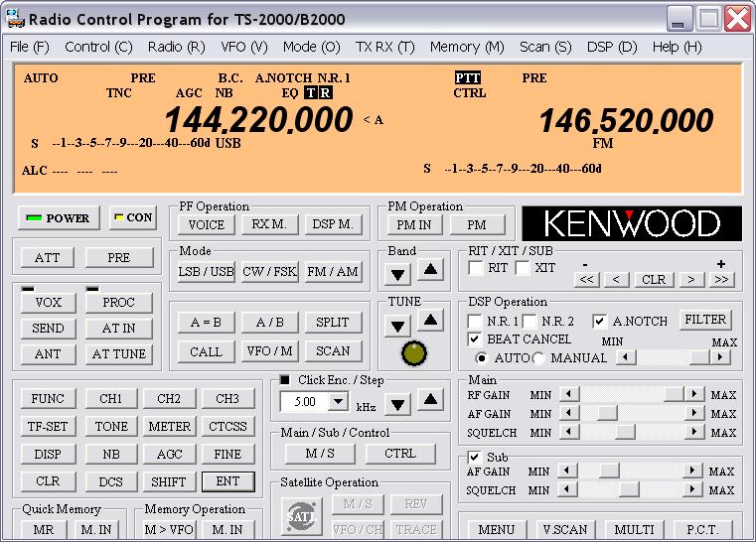This screenshot has width=756, height=542.
Task: Click the CLR button in RIT/XIT section
Action: (654, 279)
